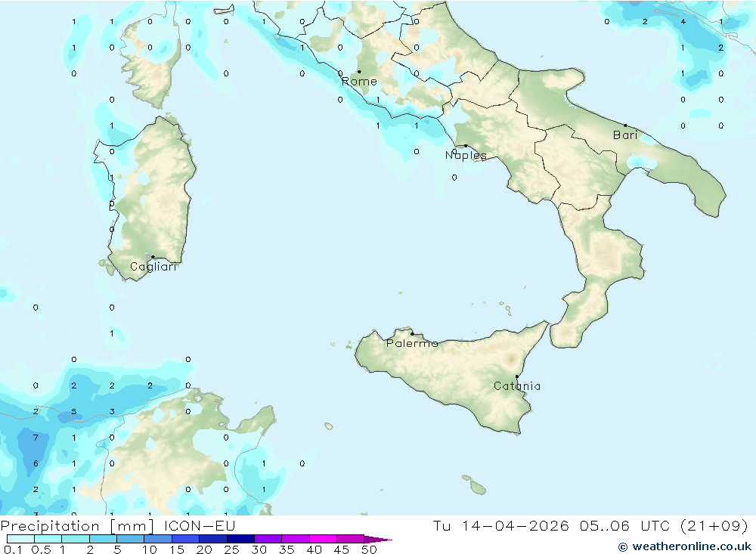Viewport: 756px width, 554px height.
Task: Click the "50" legend value
Action: pyautogui.click(x=370, y=549)
